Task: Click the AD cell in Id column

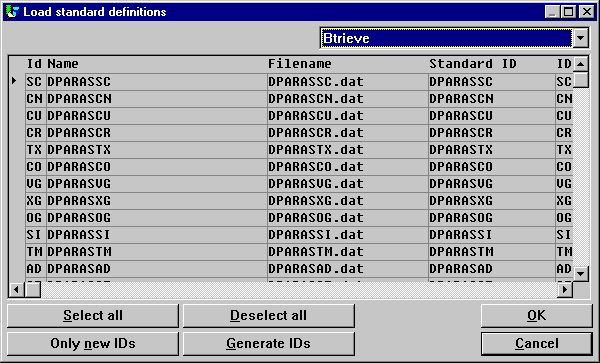Action: (36, 269)
